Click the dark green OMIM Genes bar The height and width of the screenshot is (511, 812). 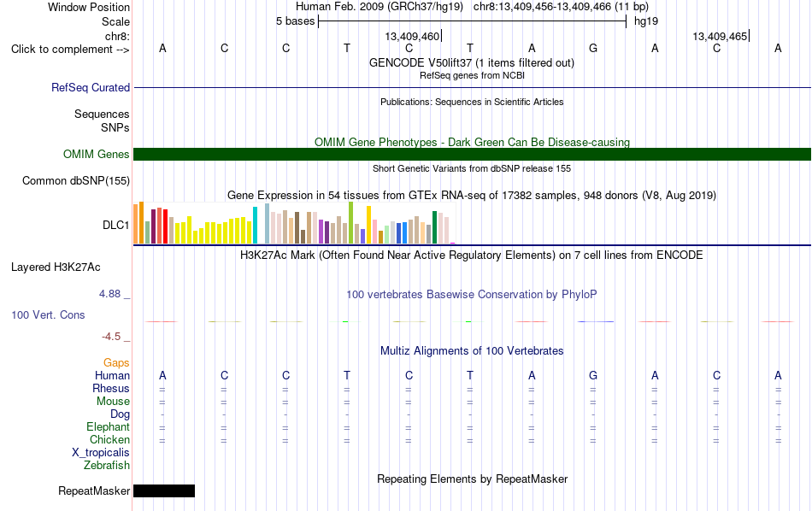pyautogui.click(x=472, y=155)
